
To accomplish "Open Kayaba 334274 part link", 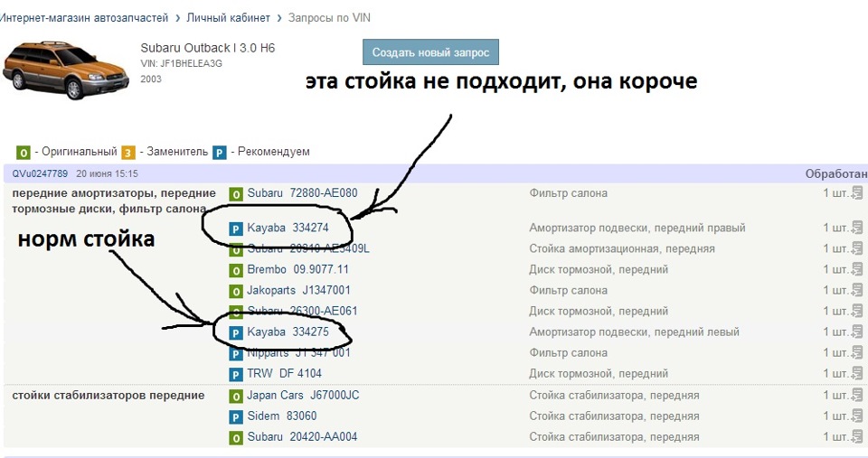I will click(288, 228).
